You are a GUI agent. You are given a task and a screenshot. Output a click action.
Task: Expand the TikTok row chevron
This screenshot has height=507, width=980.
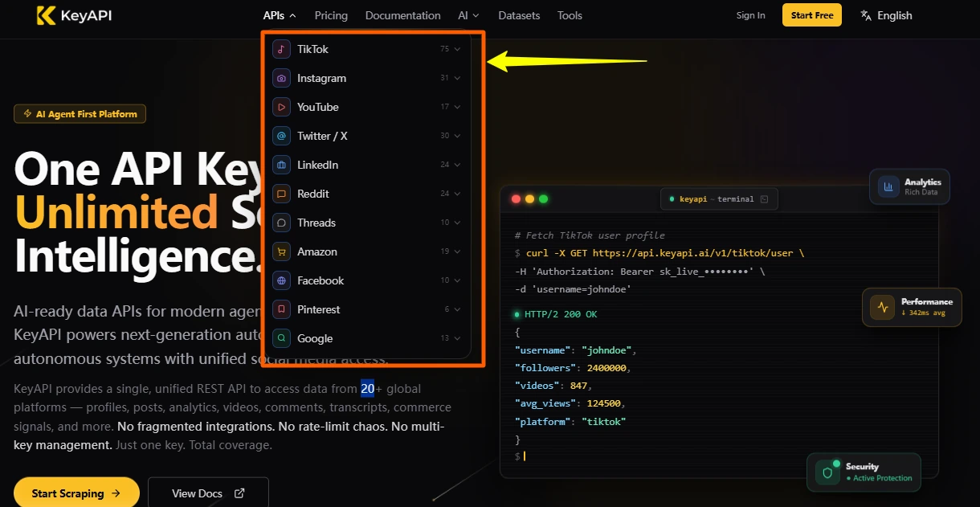(x=457, y=49)
